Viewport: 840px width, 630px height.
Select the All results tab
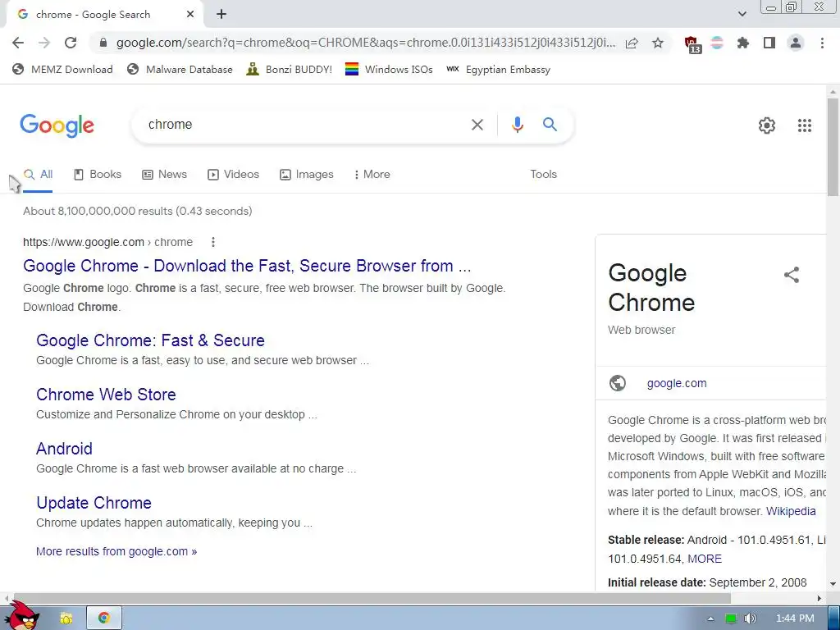[38, 175]
